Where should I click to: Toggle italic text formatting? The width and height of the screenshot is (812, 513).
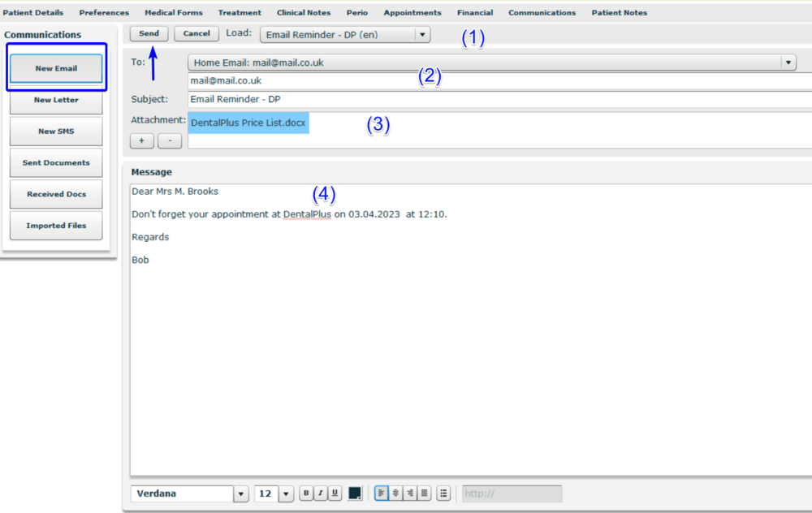click(320, 494)
